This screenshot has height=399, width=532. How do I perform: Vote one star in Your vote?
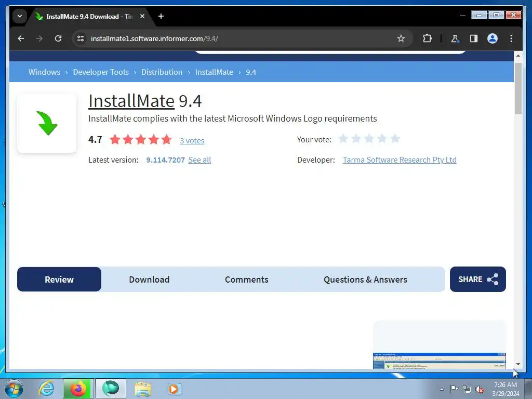pos(343,139)
